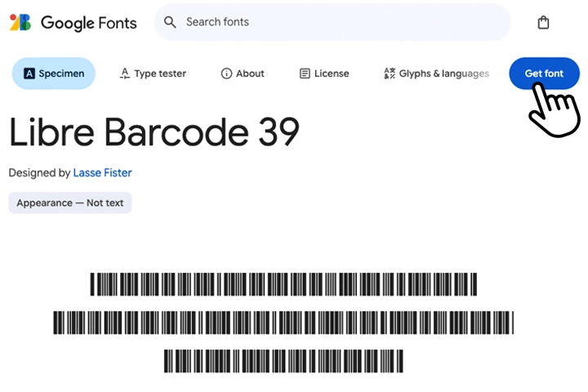Click the Designed by text
The image size is (588, 392).
tap(39, 172)
